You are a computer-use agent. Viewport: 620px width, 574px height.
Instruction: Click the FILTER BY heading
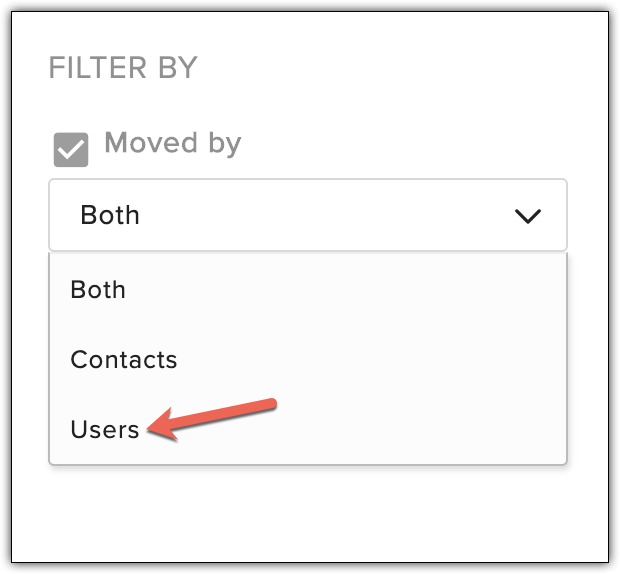(123, 69)
